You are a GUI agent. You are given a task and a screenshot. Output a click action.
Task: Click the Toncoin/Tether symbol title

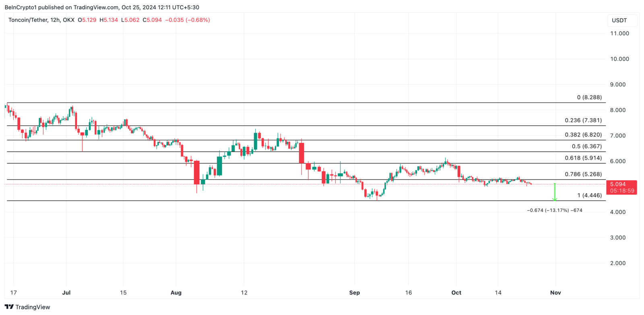(28, 20)
